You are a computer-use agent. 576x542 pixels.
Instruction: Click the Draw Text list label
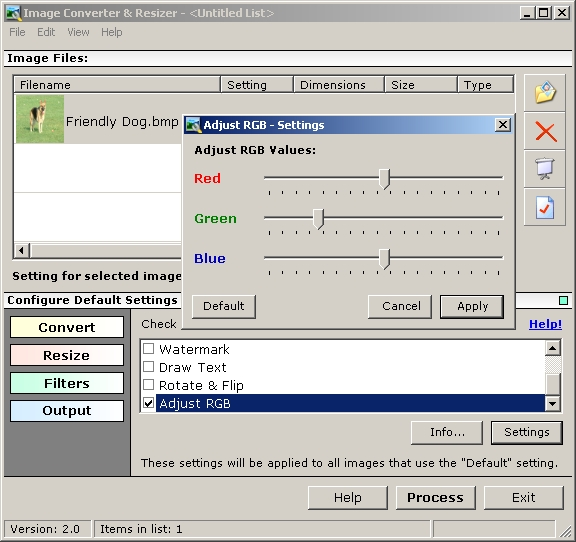point(192,367)
